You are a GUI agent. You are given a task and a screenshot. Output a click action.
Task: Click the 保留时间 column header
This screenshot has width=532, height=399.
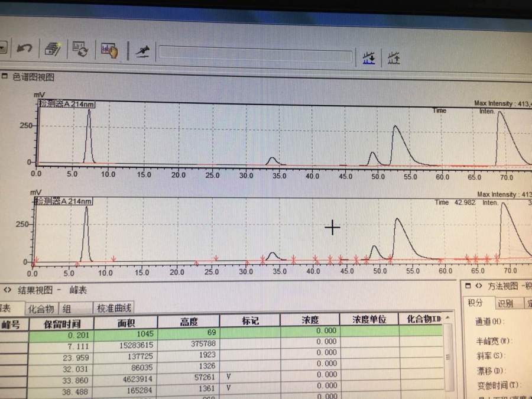click(61, 324)
